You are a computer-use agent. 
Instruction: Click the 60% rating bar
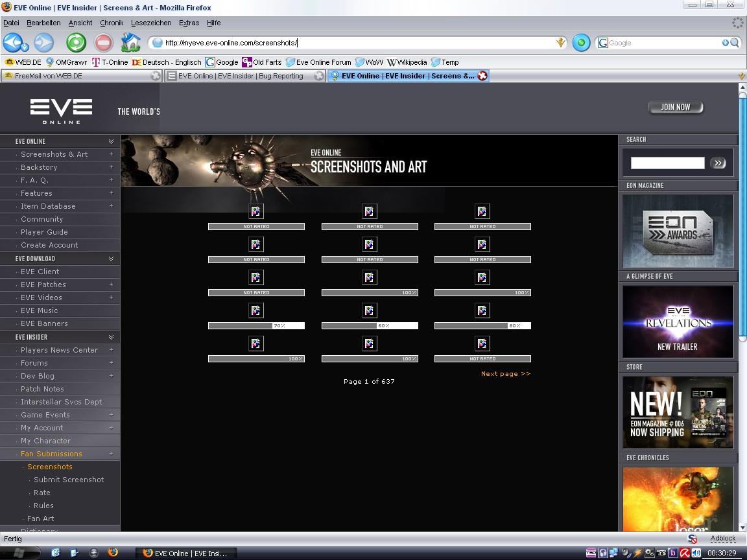click(370, 326)
